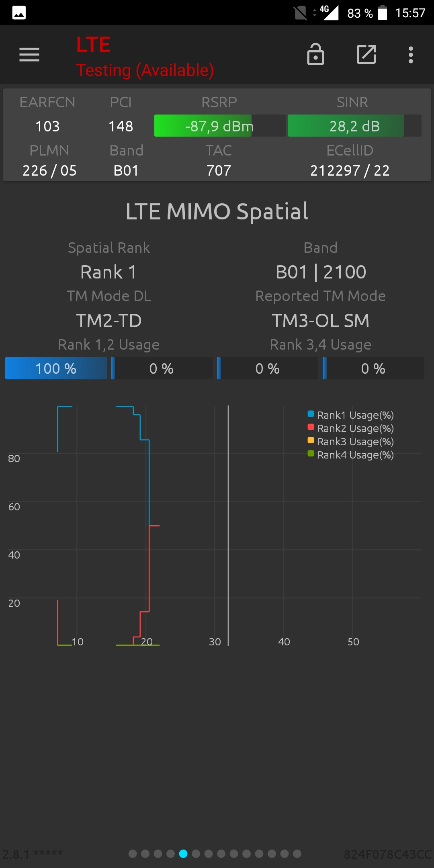
Task: Toggle Rank1 Usage(%) legend entry
Action: pyautogui.click(x=350, y=415)
